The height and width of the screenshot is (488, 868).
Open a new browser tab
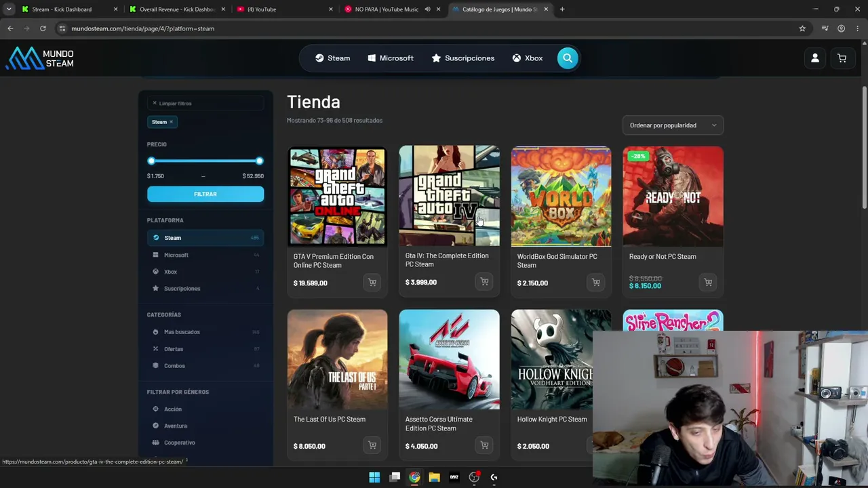tap(562, 9)
